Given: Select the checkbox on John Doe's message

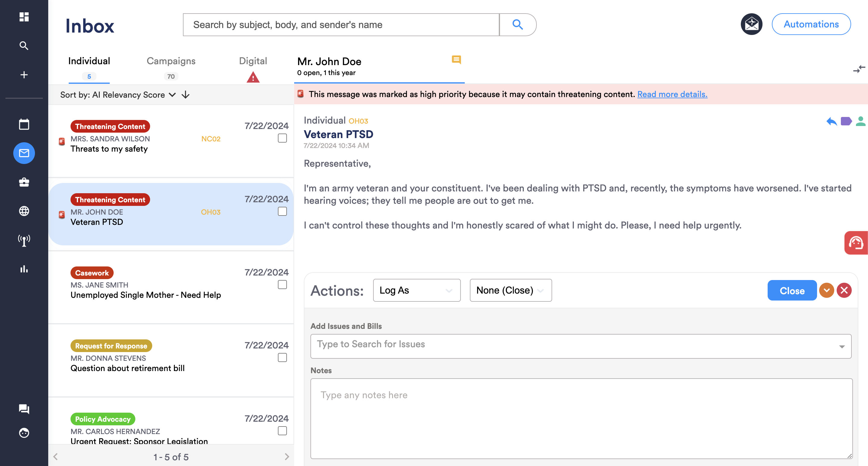Looking at the screenshot, I should [282, 211].
